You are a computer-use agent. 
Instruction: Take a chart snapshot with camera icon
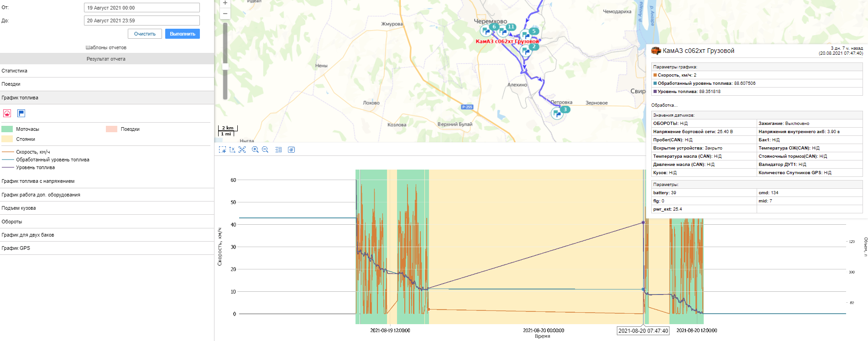tap(292, 150)
